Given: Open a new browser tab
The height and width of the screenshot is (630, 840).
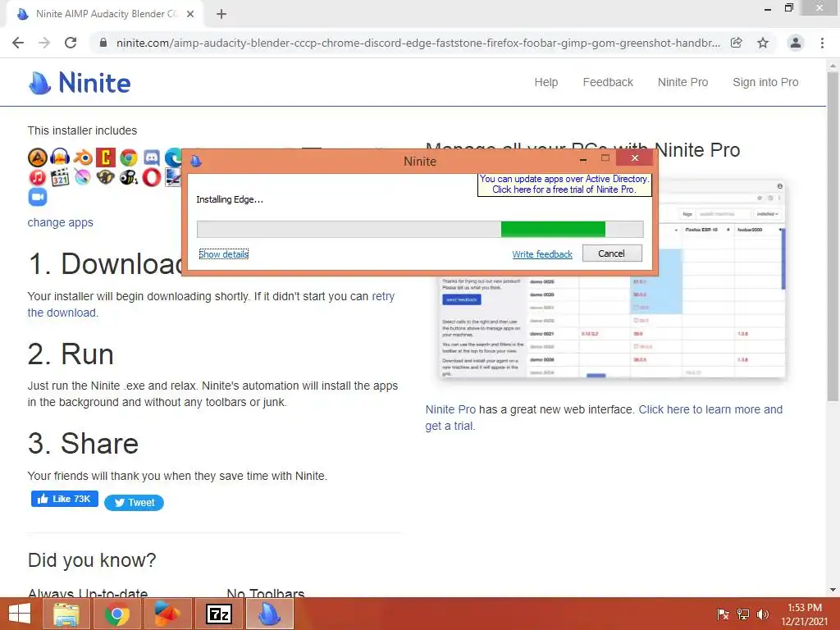Looking at the screenshot, I should coord(221,14).
